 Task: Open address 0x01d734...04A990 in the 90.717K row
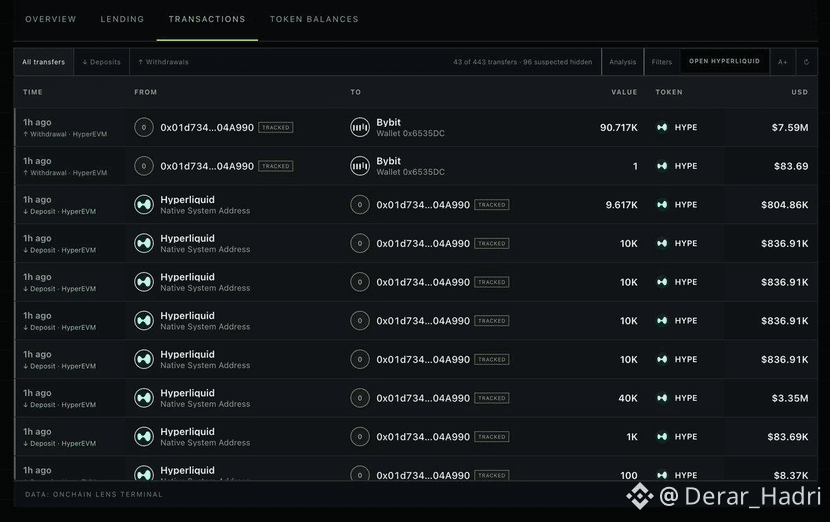click(207, 128)
